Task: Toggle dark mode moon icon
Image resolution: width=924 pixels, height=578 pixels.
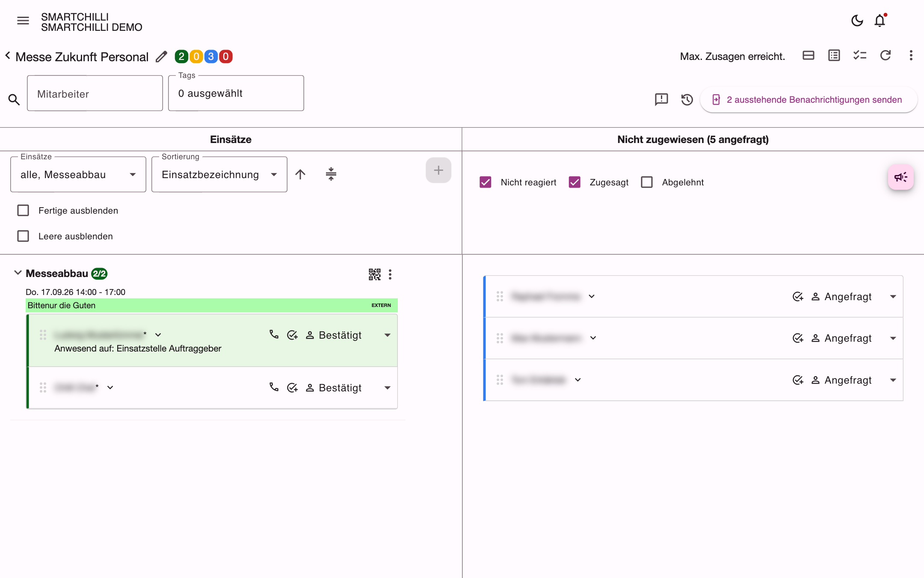Action: [x=857, y=21]
